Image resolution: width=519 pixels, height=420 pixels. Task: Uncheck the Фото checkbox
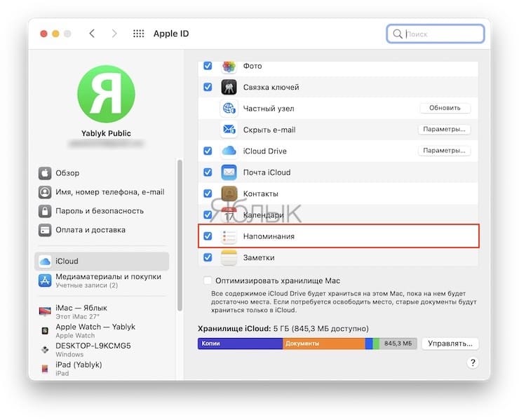[x=208, y=66]
